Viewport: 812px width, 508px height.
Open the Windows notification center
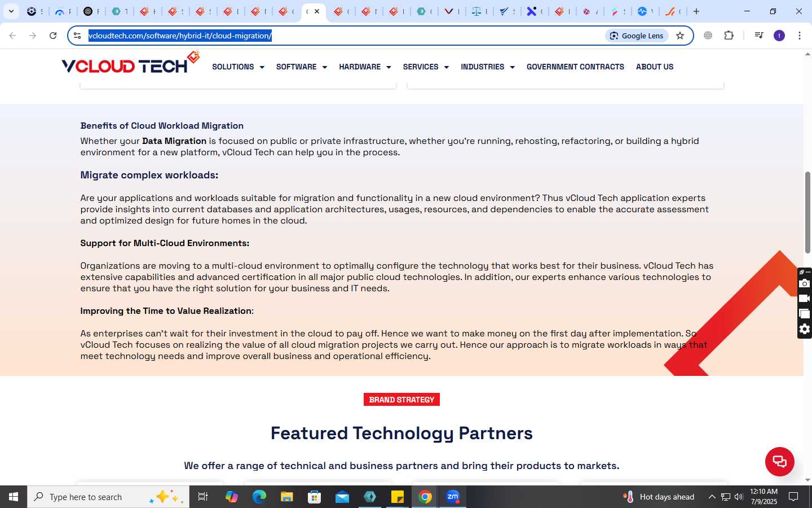point(793,497)
